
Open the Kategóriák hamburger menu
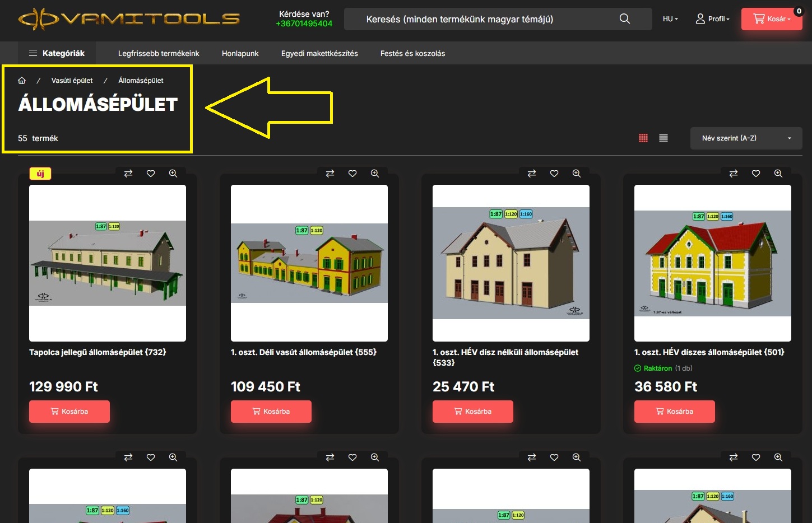tap(57, 53)
